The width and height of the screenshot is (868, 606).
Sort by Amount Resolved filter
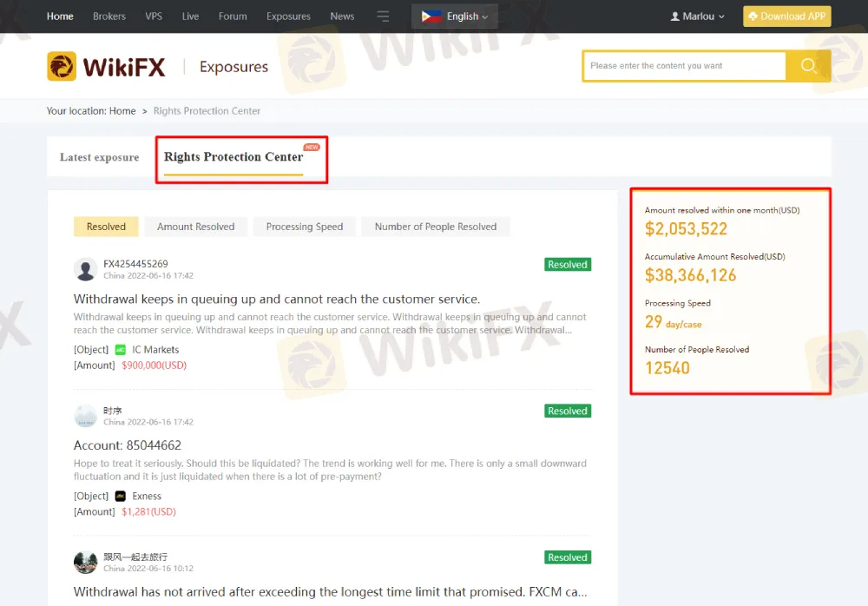195,227
